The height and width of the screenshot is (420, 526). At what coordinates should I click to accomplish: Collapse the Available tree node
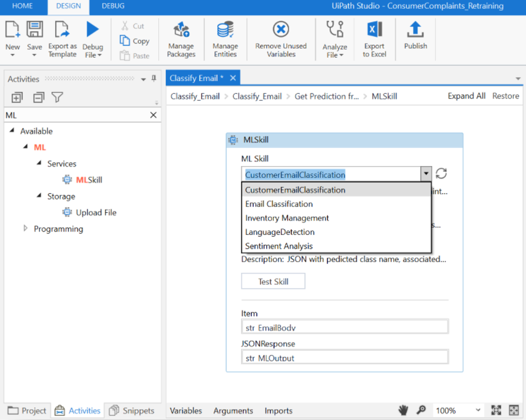12,130
